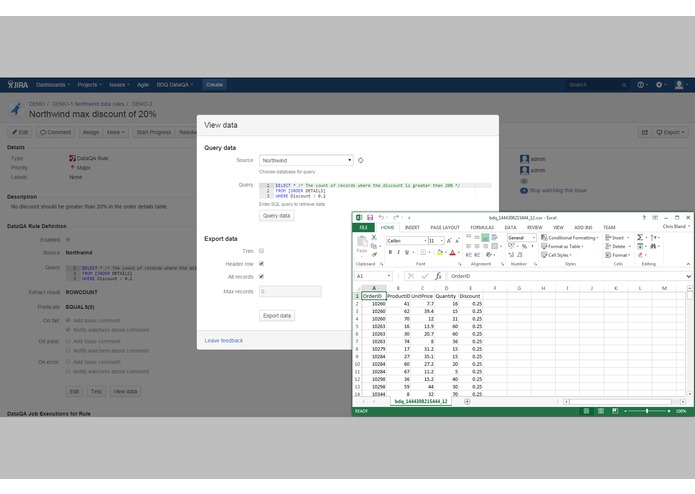This screenshot has width=695, height=494.
Task: Toggle On error Notify watchers about comment checkbox
Action: pos(68,371)
